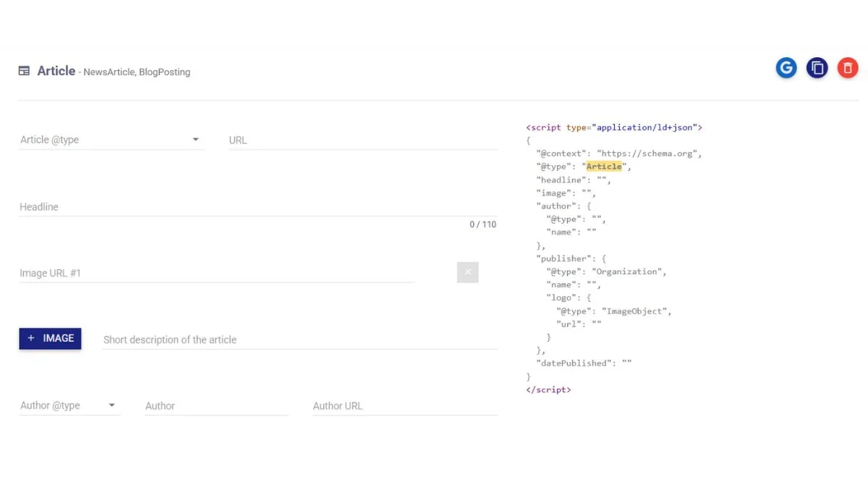The height and width of the screenshot is (485, 868).
Task: Open the Article @type dropdown
Action: (x=111, y=140)
